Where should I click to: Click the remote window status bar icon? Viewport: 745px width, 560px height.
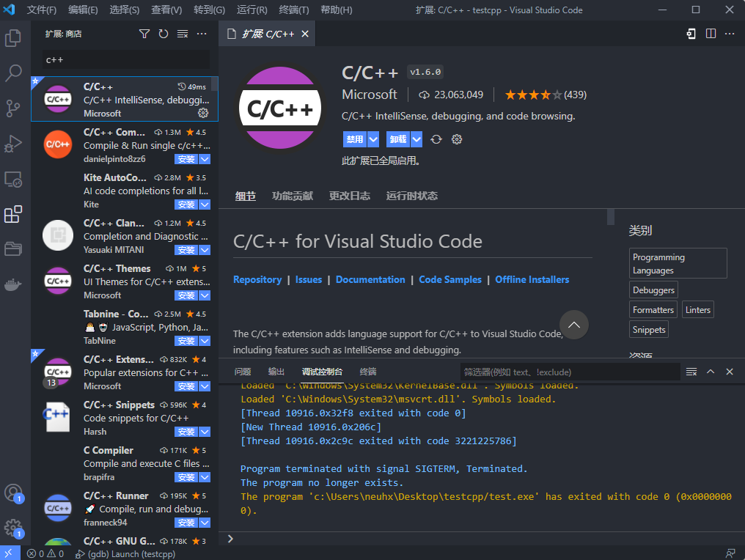pos(10,553)
